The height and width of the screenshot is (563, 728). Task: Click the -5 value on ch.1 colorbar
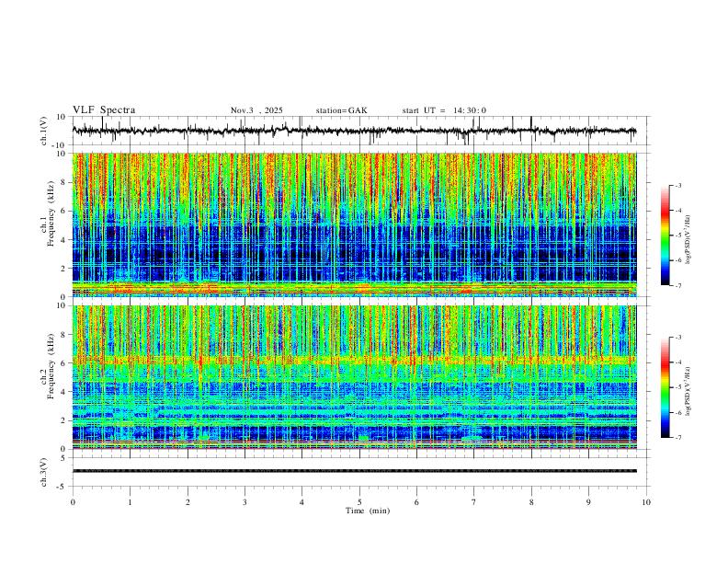point(678,236)
